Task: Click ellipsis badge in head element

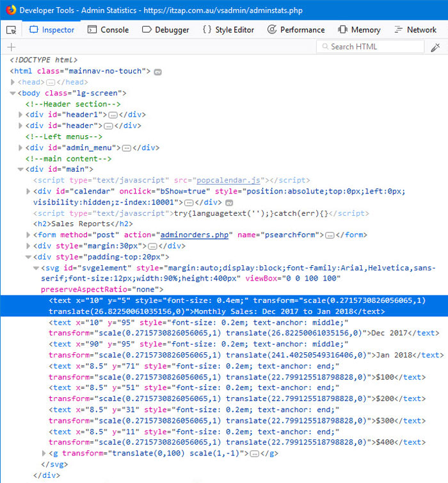Action: (x=51, y=83)
